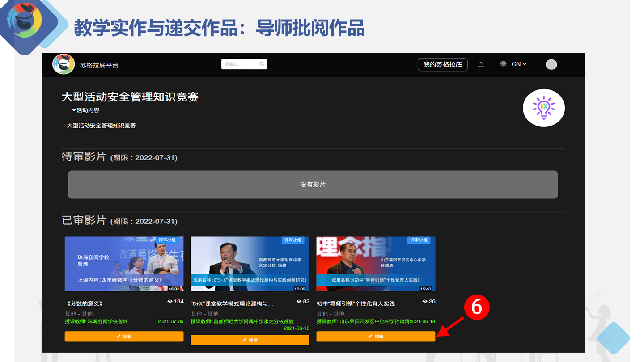
Task: Expand the CN language dropdown
Action: (x=519, y=64)
